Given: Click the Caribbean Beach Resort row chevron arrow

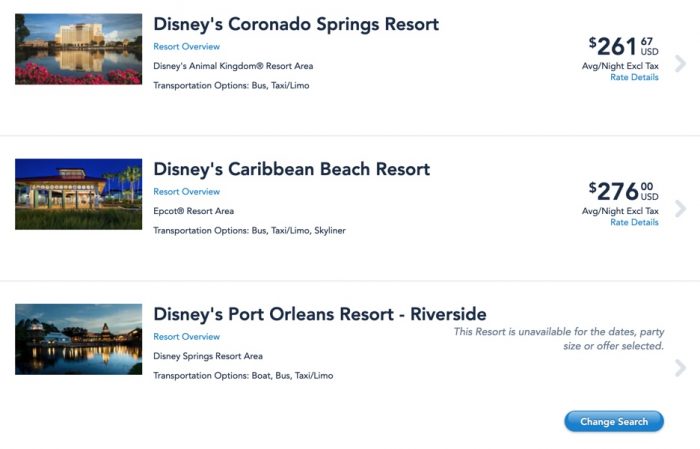Looking at the screenshot, I should (680, 208).
